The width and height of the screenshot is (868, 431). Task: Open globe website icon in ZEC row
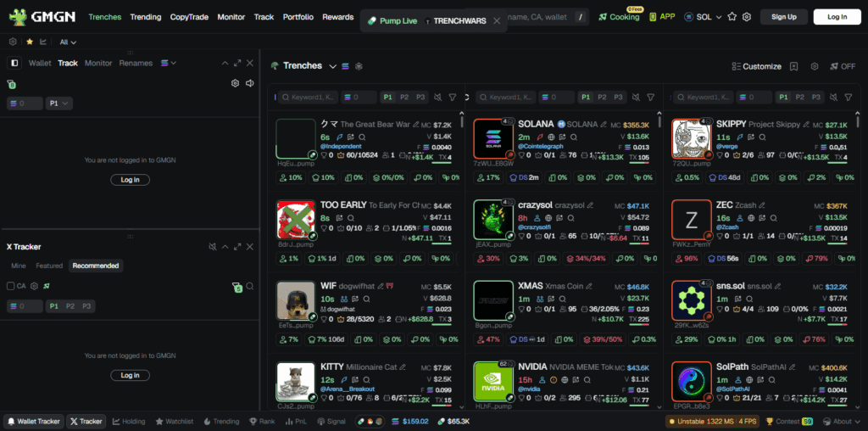[751, 218]
